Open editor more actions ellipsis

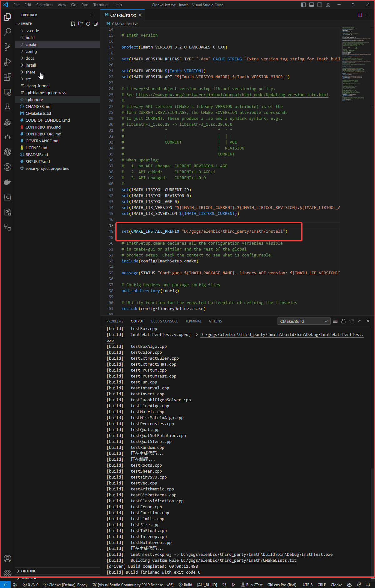(x=368, y=15)
